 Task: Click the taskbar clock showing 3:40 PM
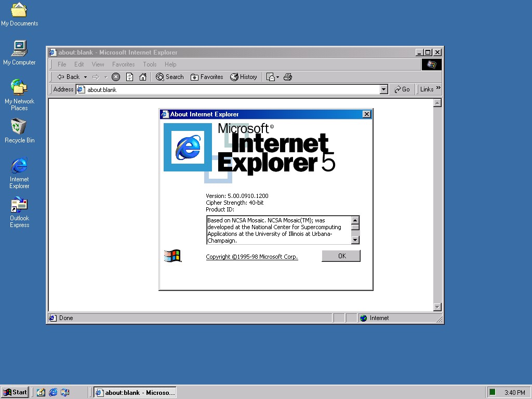tap(514, 393)
